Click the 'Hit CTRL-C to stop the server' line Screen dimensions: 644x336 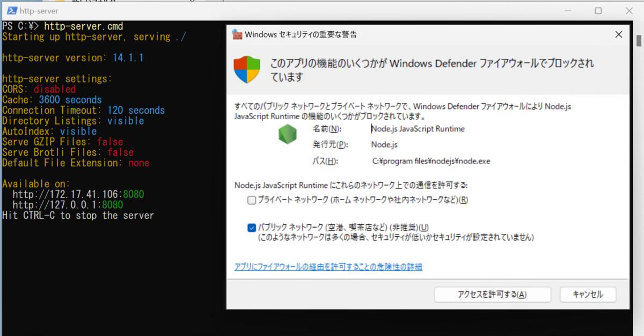point(78,215)
